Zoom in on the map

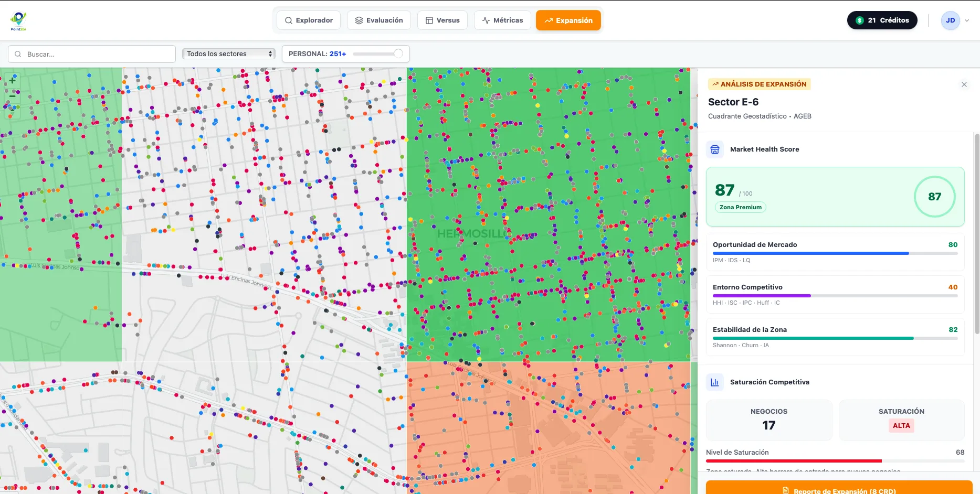click(12, 81)
